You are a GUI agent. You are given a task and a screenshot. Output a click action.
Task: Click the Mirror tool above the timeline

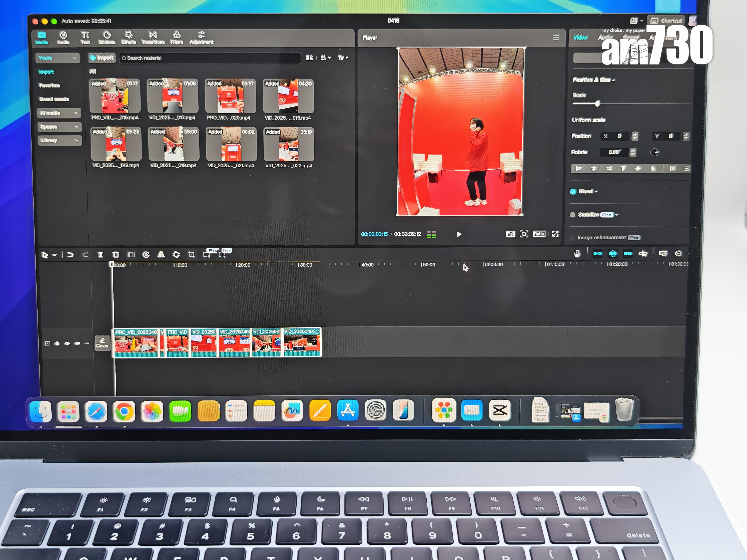(161, 255)
